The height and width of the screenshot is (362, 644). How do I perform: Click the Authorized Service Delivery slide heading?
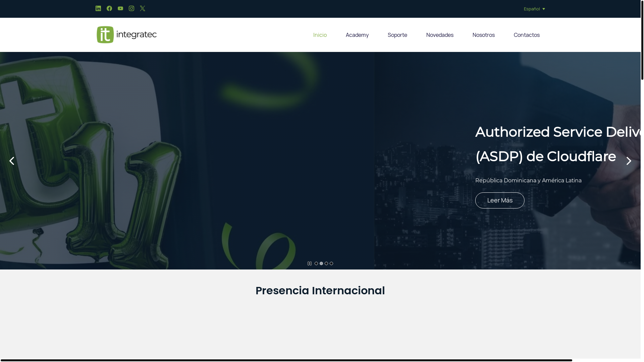(558, 144)
